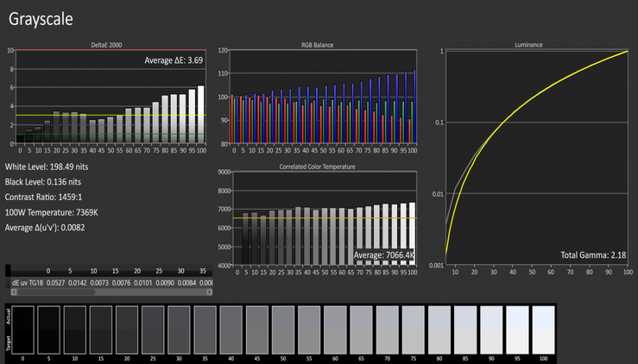Select the grayscale swatch labeled 95
Image resolution: width=638 pixels, height=364 pixels.
click(517, 329)
